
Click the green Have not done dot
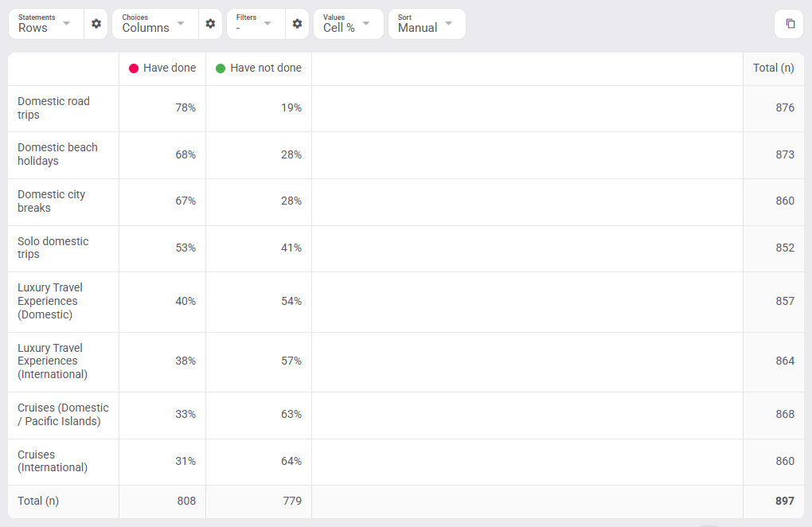click(221, 68)
